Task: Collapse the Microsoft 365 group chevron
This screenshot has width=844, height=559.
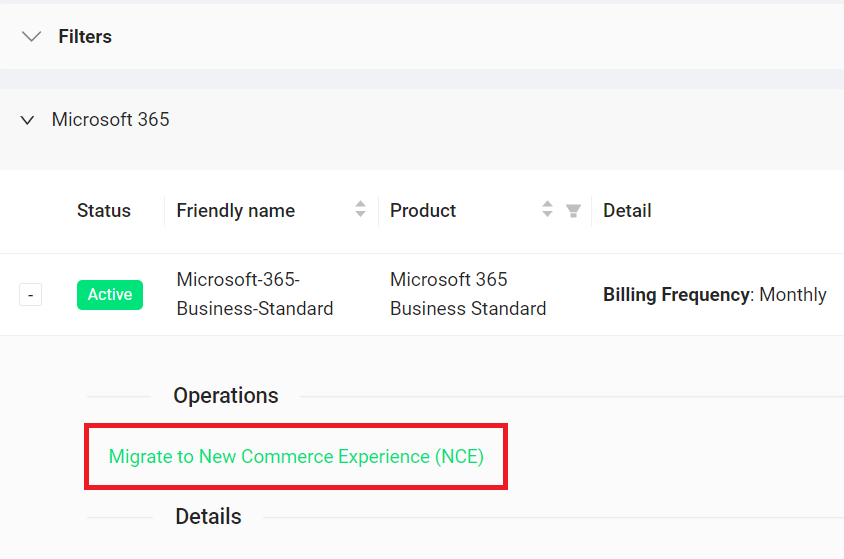Action: (27, 120)
